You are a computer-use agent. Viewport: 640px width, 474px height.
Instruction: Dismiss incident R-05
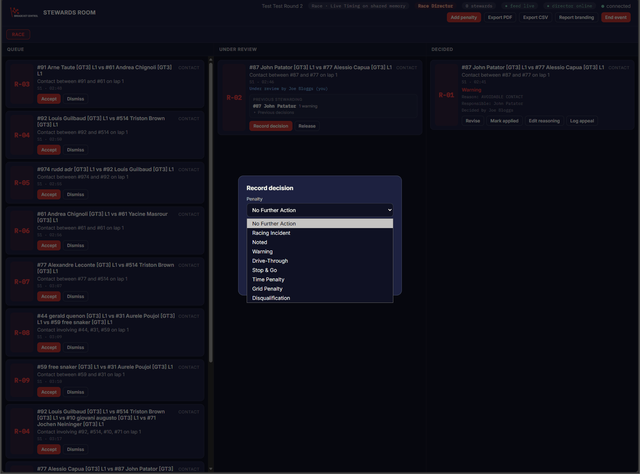point(76,194)
